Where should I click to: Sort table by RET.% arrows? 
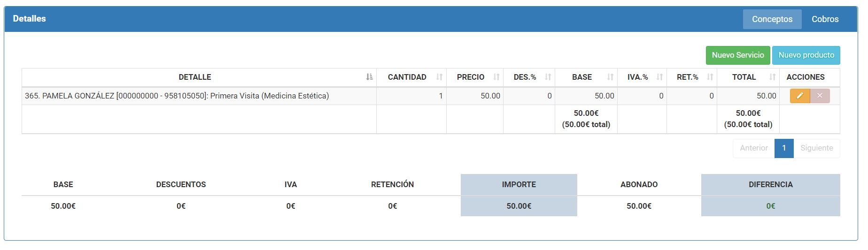(x=710, y=77)
